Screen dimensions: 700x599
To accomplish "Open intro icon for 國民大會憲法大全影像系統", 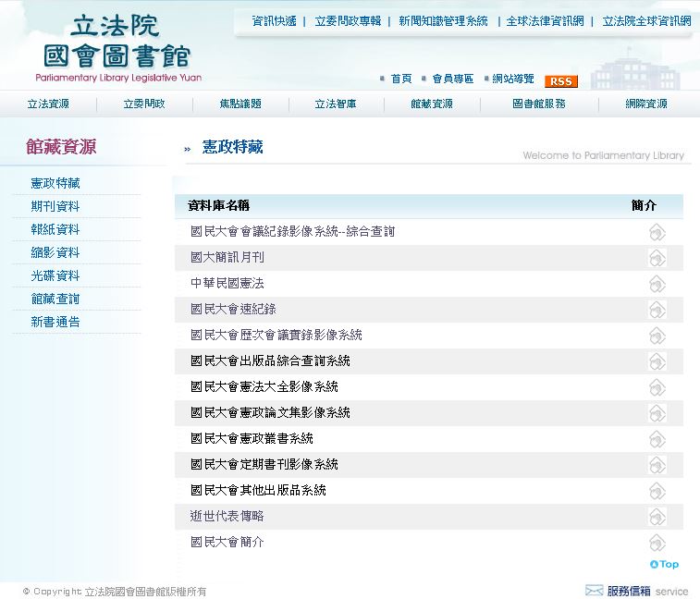I will click(657, 387).
